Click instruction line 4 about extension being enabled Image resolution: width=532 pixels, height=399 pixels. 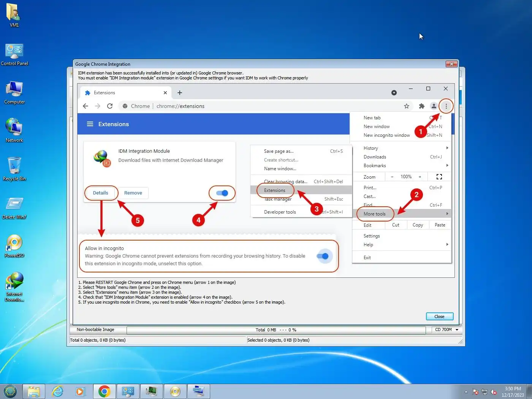click(x=155, y=297)
